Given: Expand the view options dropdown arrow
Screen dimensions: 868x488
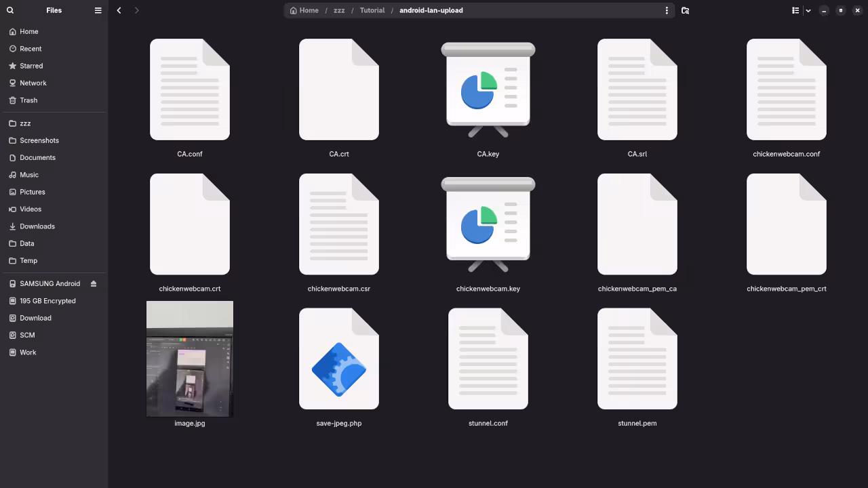Looking at the screenshot, I should click(808, 10).
